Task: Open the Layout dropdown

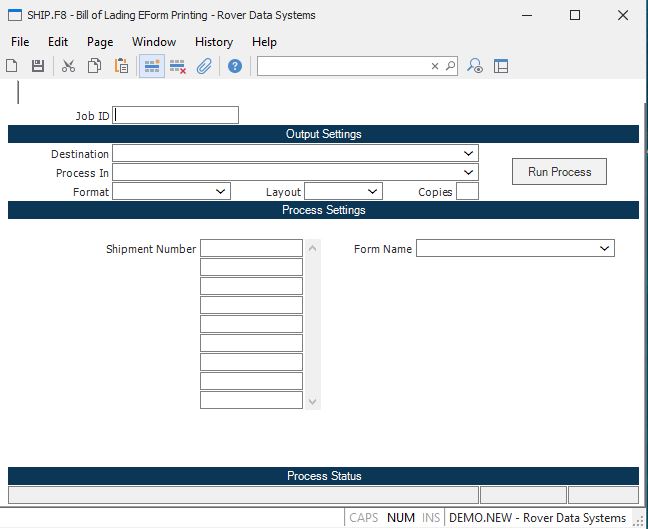Action: (372, 191)
